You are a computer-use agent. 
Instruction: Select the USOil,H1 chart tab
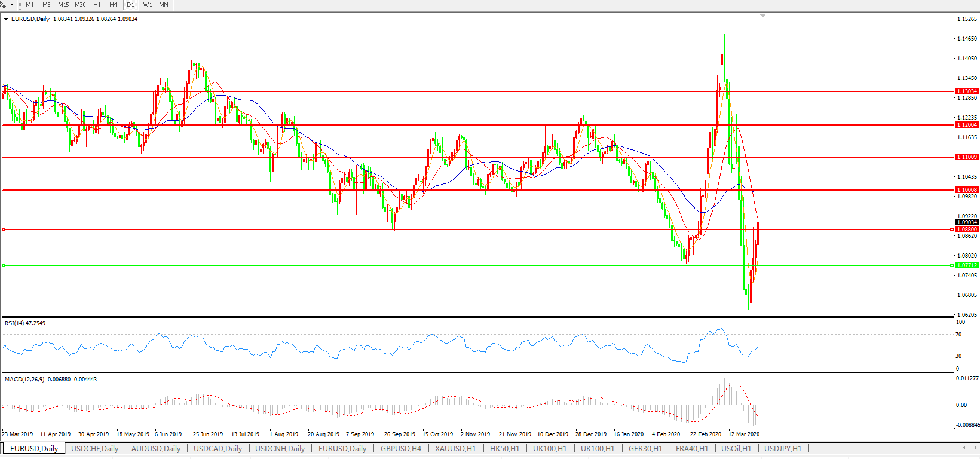click(736, 449)
